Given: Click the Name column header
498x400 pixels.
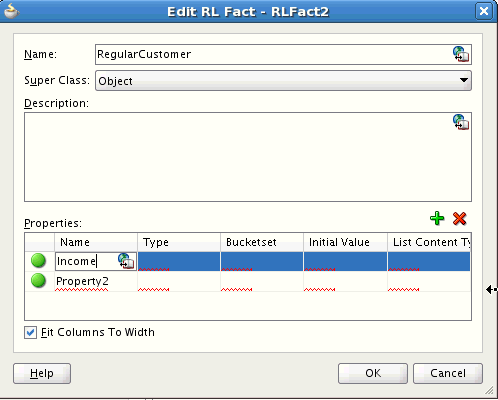Looking at the screenshot, I should coord(96,242).
